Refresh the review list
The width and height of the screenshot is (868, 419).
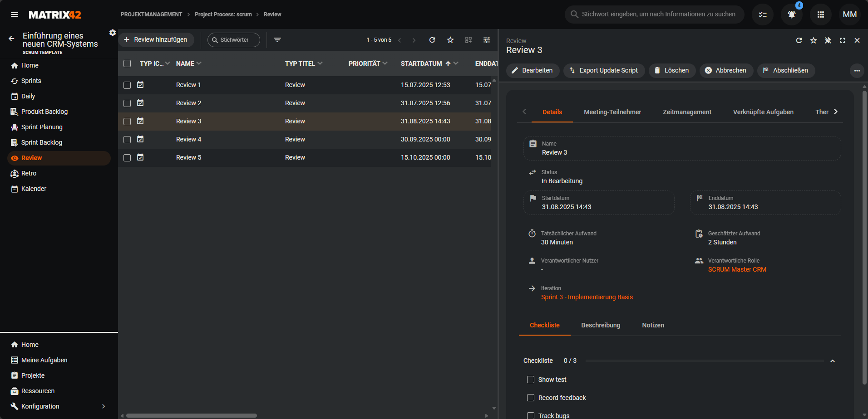(x=432, y=40)
